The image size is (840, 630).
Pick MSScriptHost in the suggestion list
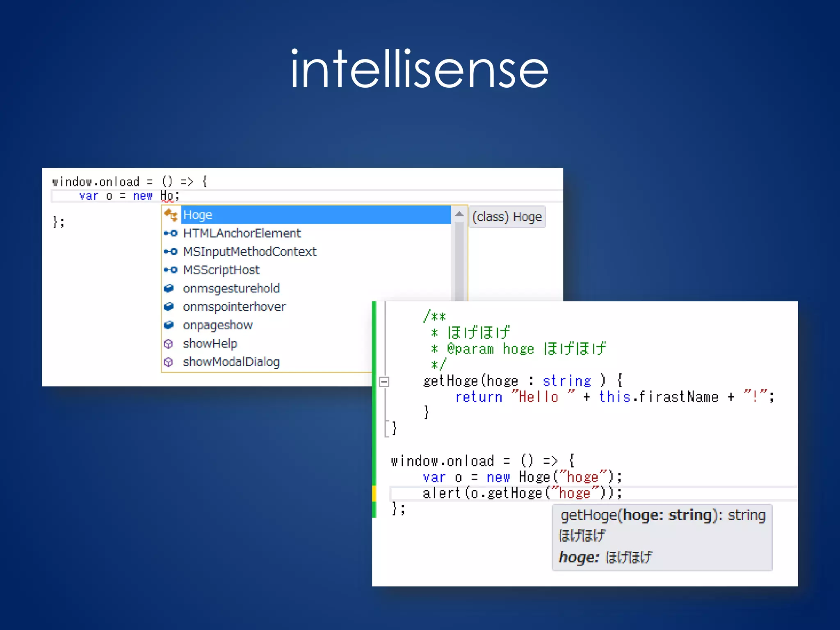pos(221,270)
